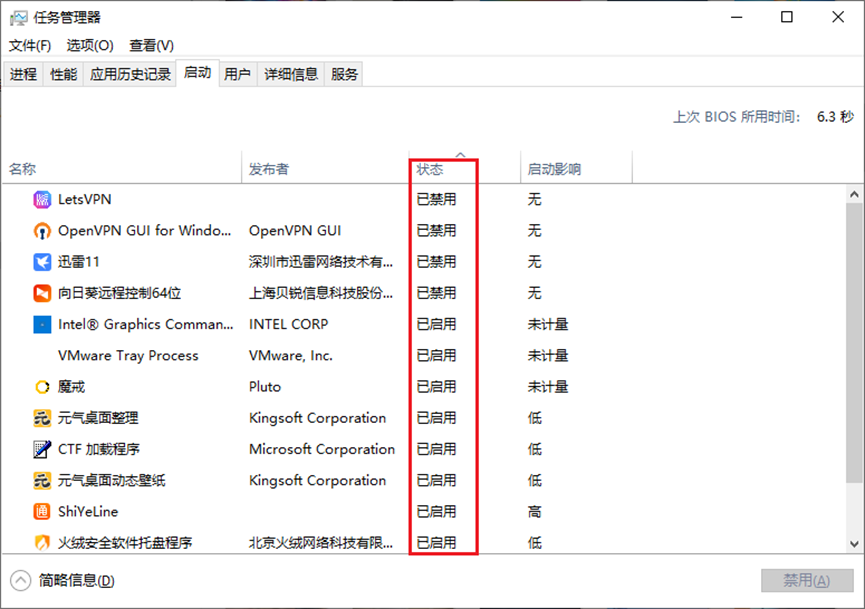Maximize the Task Manager window

(787, 17)
